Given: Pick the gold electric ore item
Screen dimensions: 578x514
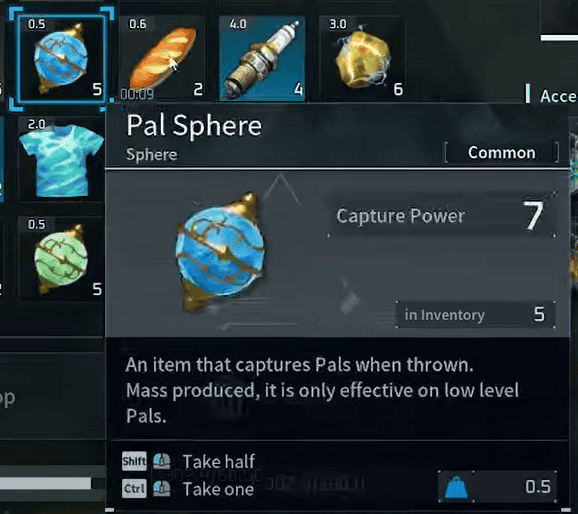Looking at the screenshot, I should (x=362, y=59).
